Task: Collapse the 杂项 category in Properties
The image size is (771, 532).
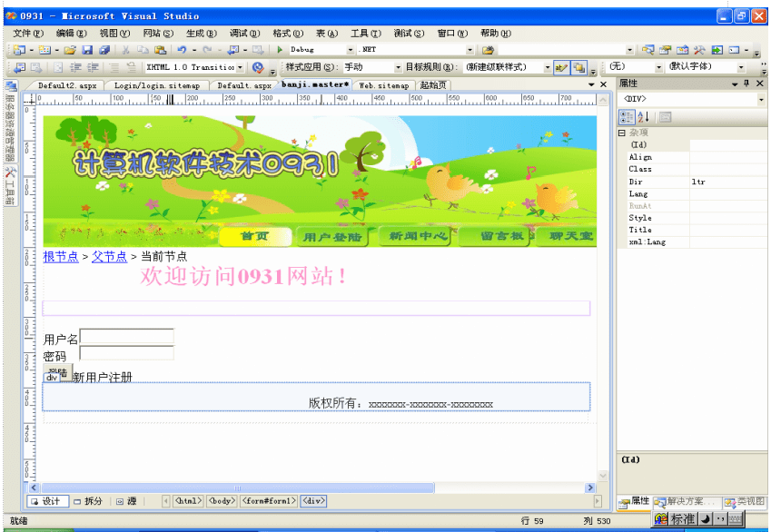Action: [622, 133]
